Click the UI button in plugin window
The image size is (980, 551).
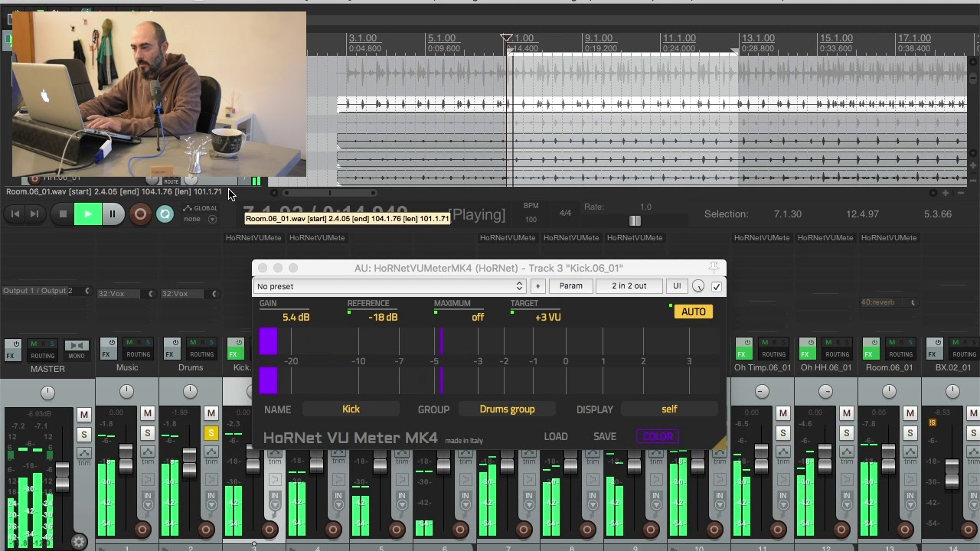tap(677, 286)
